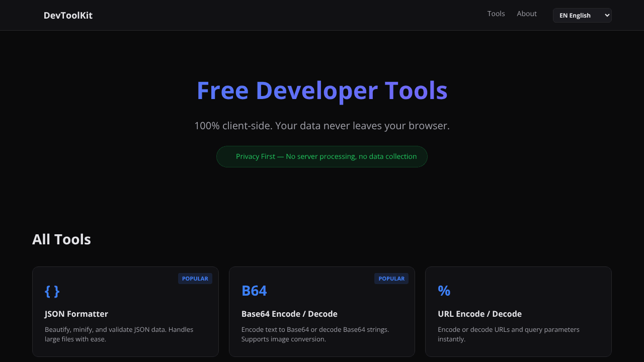Click the POPULAR badge on JSON Formatter card
644x362 pixels.
(195, 279)
